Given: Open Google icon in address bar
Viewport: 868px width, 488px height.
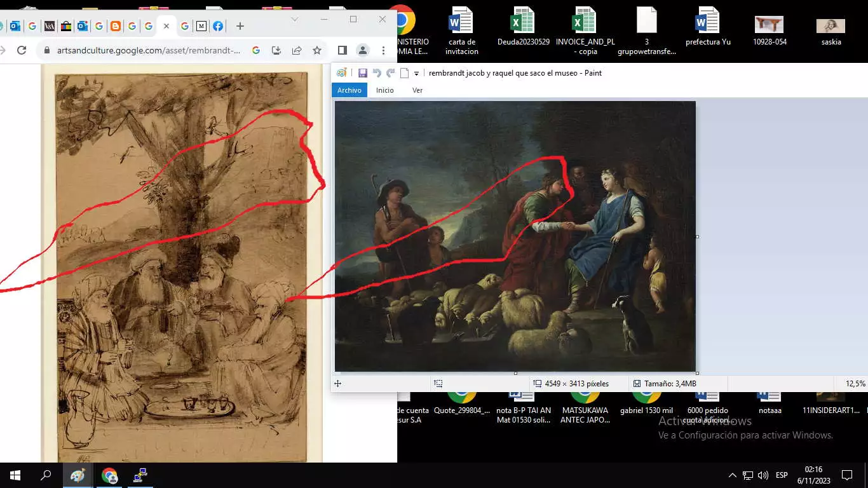Looking at the screenshot, I should pos(256,50).
